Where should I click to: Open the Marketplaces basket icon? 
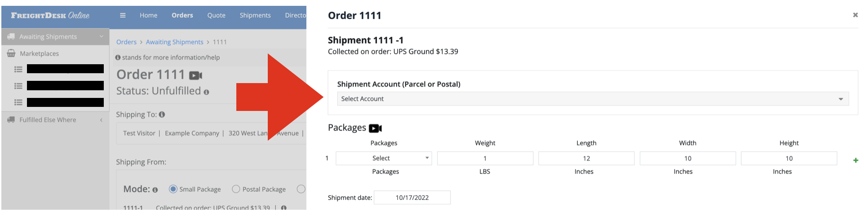pyautogui.click(x=11, y=53)
